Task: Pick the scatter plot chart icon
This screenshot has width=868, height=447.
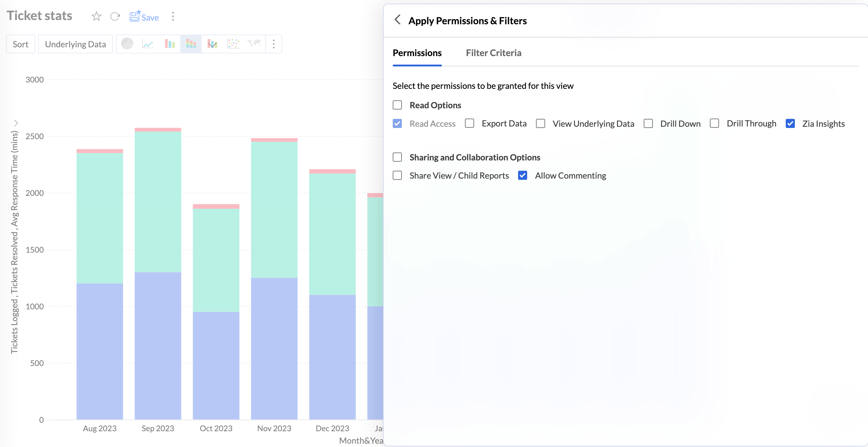Action: point(233,44)
